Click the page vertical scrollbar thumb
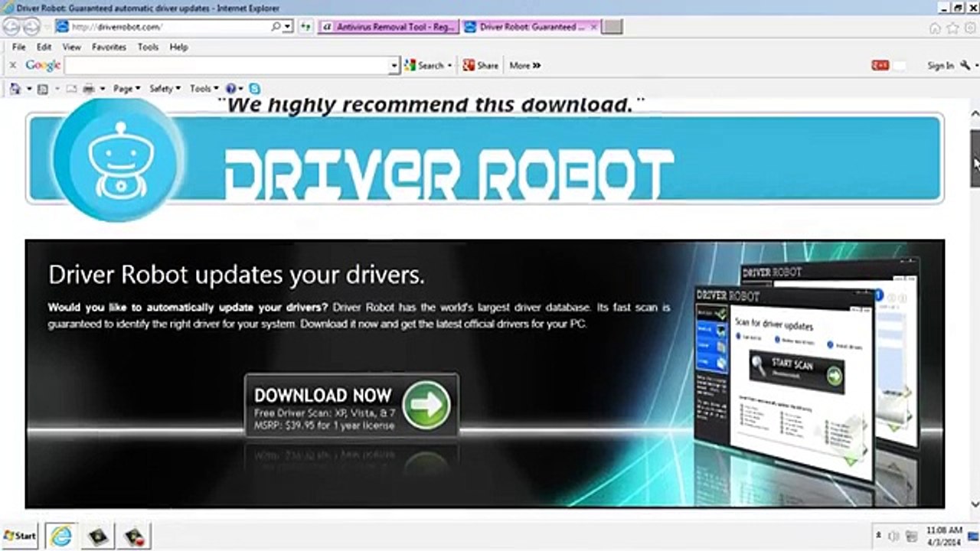The height and width of the screenshot is (551, 980). coord(975,159)
